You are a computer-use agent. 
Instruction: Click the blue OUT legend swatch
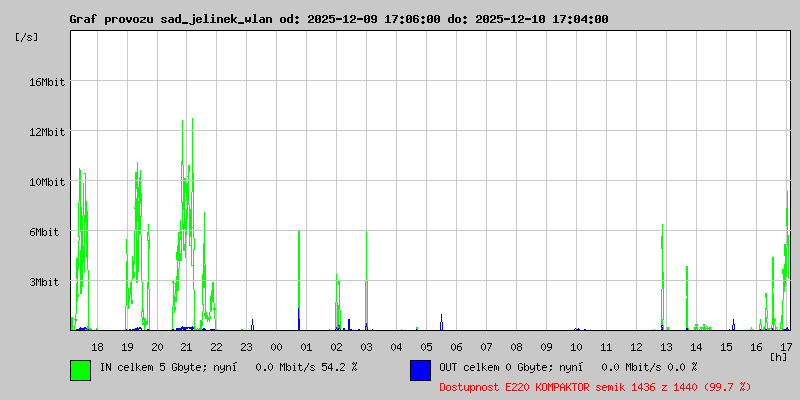point(420,370)
